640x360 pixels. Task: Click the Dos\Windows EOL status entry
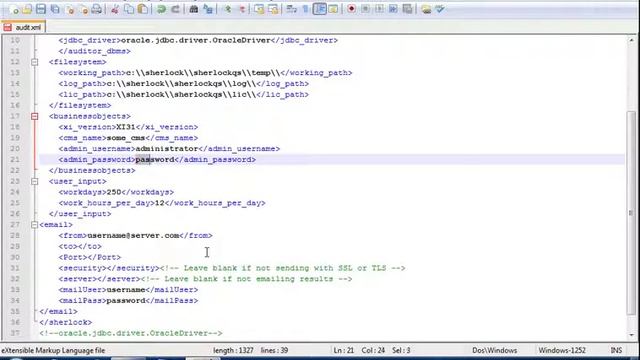click(x=494, y=350)
